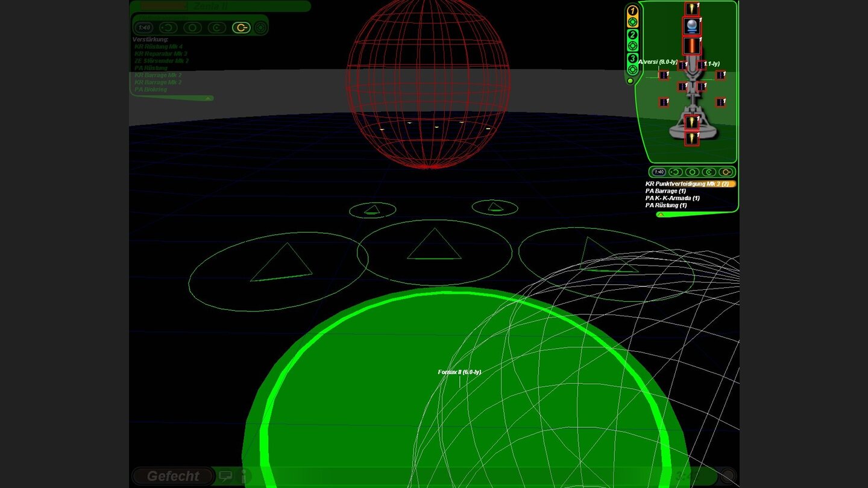
Task: Click the Aversi (8.0-ly) label
Action: (658, 61)
